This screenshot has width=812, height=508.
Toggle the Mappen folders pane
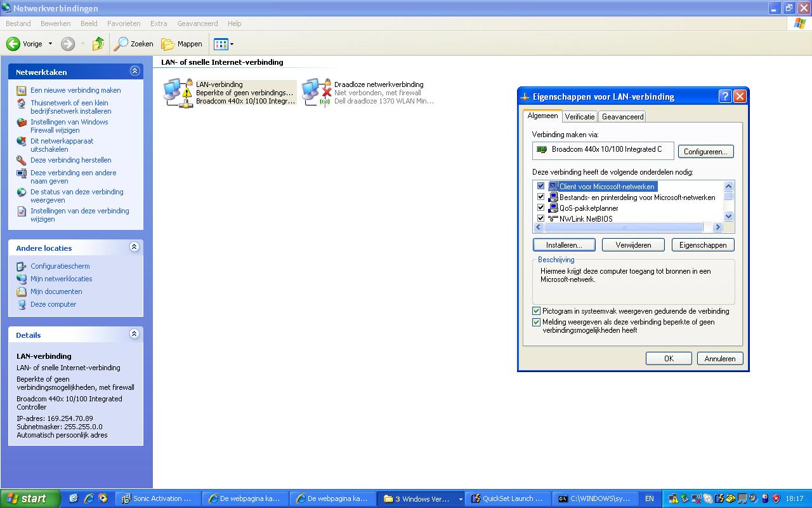pyautogui.click(x=182, y=44)
